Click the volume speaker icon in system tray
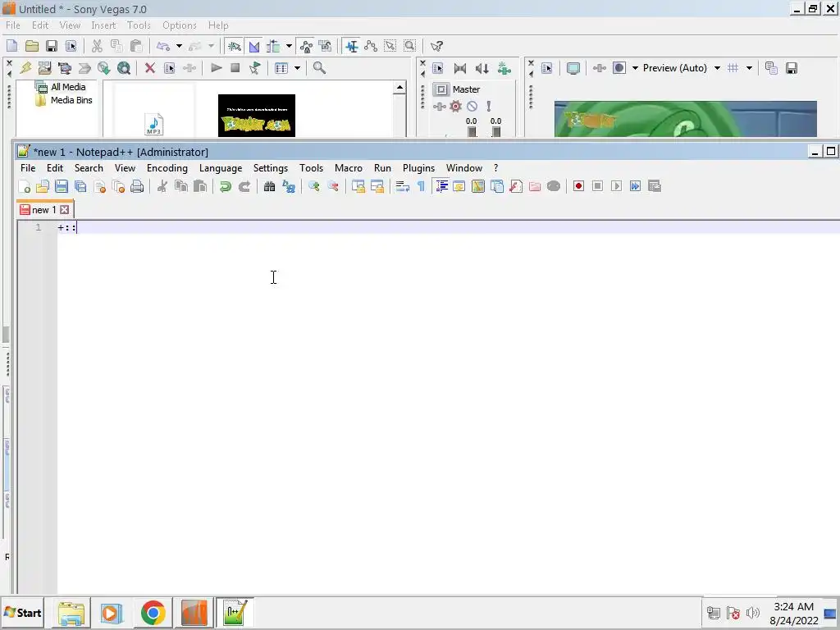840x630 pixels. 753,612
